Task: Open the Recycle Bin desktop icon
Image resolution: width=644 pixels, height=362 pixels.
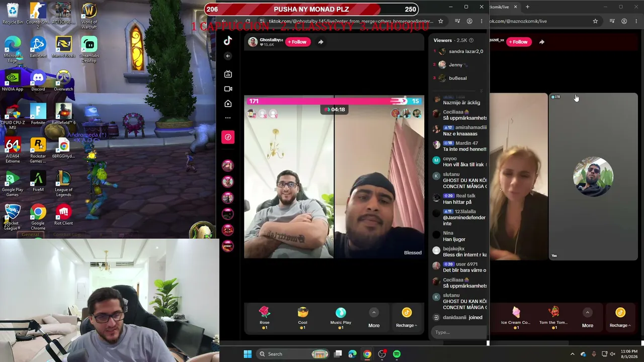Action: coord(13,14)
